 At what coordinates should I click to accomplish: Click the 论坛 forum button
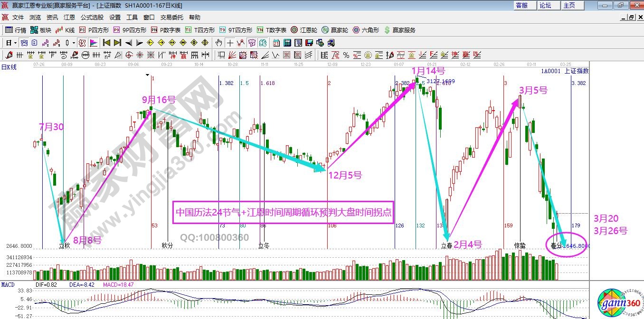click(545, 5)
